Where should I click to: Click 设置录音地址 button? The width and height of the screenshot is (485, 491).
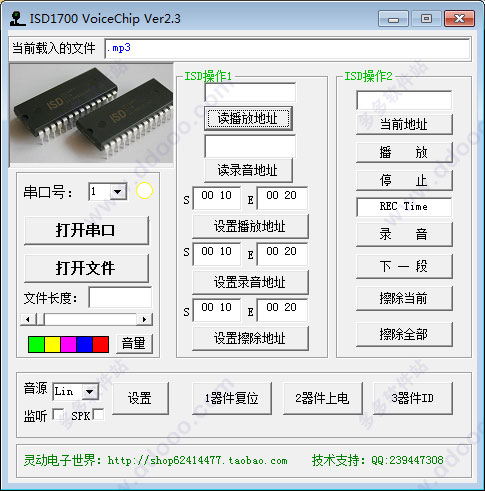250,282
